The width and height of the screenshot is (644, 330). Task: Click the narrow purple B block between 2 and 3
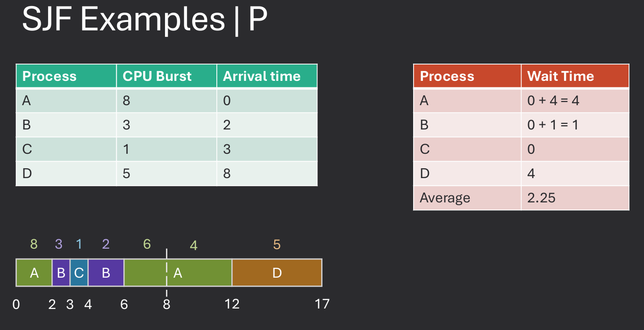61,273
